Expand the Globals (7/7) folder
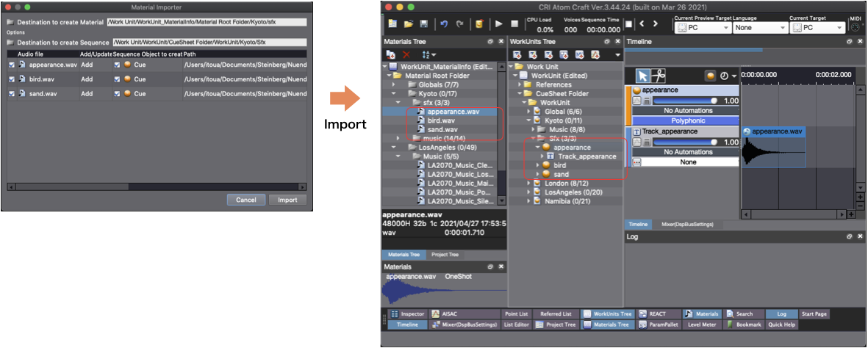868x348 pixels. coord(394,84)
